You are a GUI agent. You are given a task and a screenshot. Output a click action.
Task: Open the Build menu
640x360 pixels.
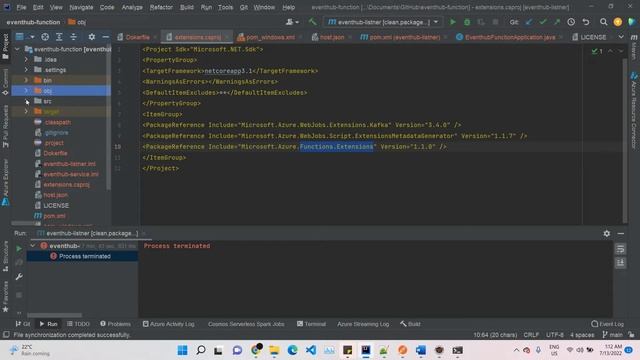point(187,7)
